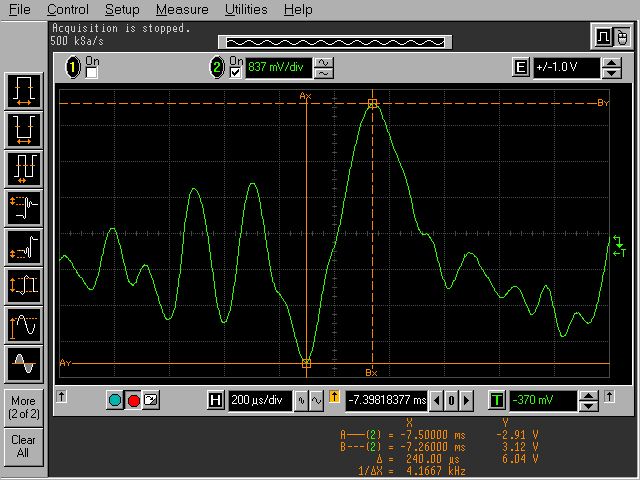Click the memory bar waveform overview at top
Image resolution: width=640 pixels, height=480 pixels.
[335, 42]
